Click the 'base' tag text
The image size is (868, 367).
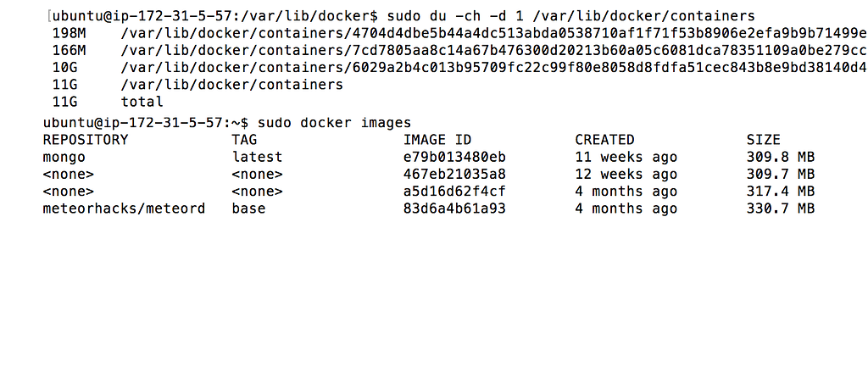click(x=248, y=208)
